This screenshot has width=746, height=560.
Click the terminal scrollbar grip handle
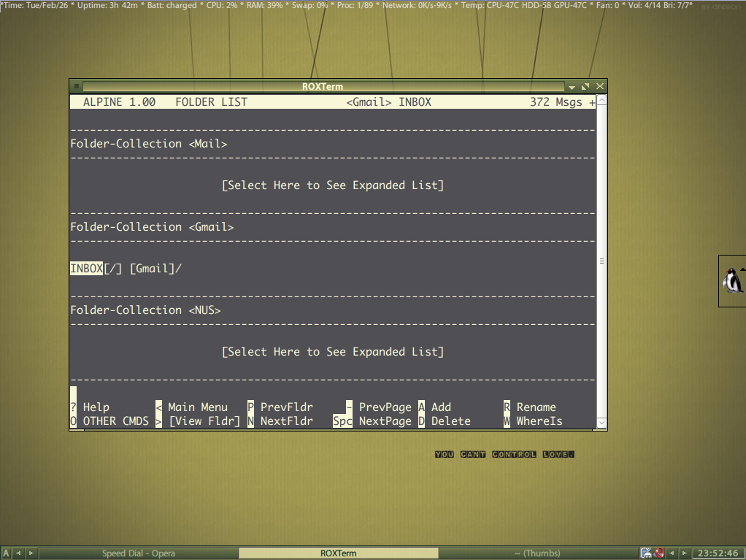601,261
